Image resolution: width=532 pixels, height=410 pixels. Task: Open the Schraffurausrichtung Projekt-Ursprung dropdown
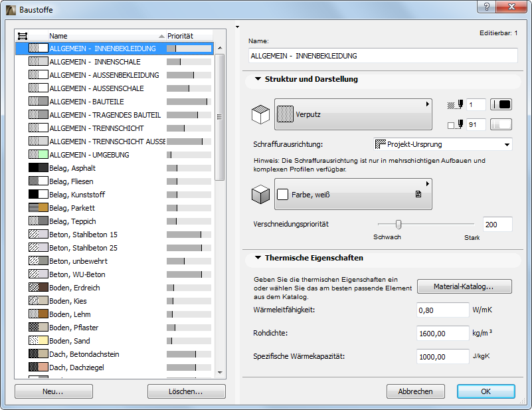pos(443,144)
